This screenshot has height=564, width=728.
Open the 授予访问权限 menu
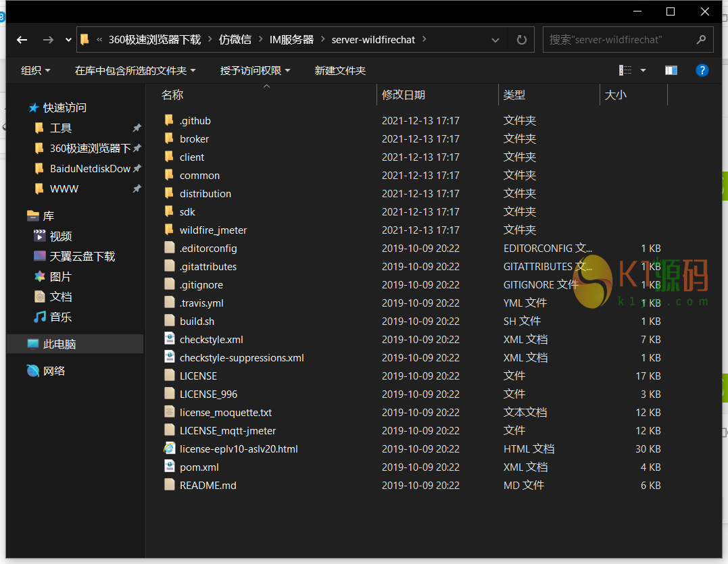tap(255, 70)
